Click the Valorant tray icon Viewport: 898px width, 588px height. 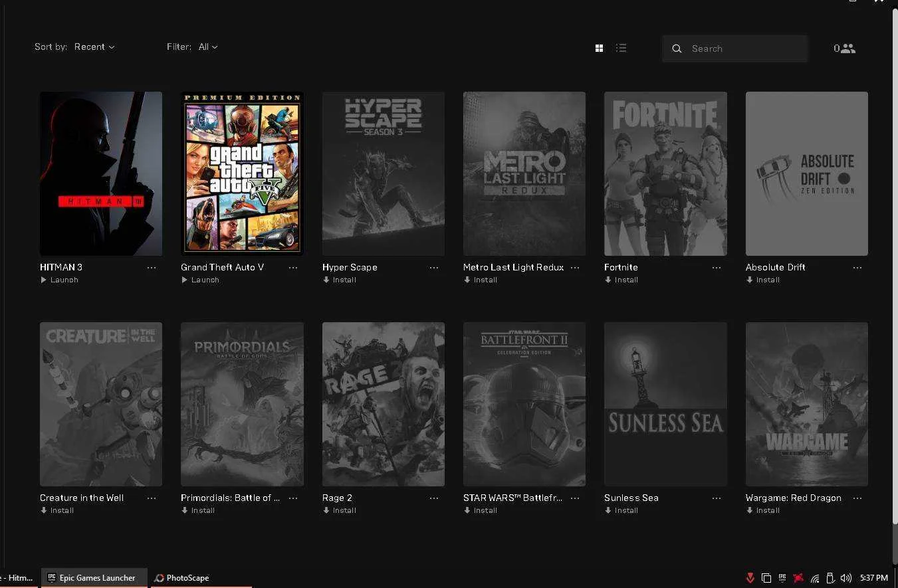[750, 578]
